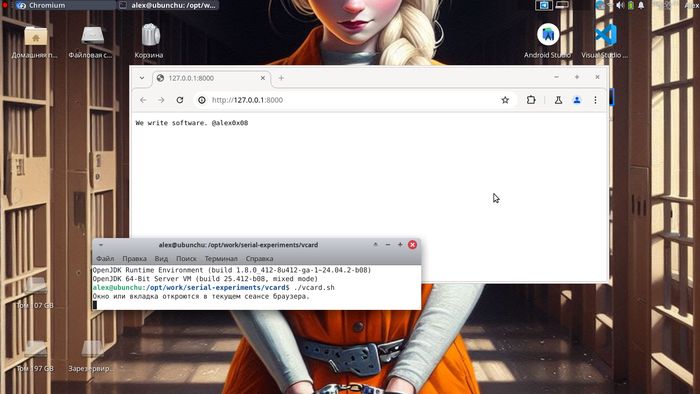Open Telegram icon in top panel
The image size is (700, 394).
click(544, 5)
